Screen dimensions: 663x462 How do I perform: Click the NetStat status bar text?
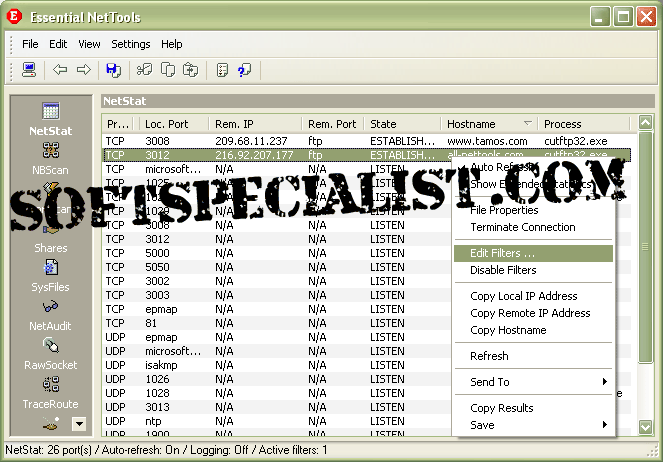(166, 450)
